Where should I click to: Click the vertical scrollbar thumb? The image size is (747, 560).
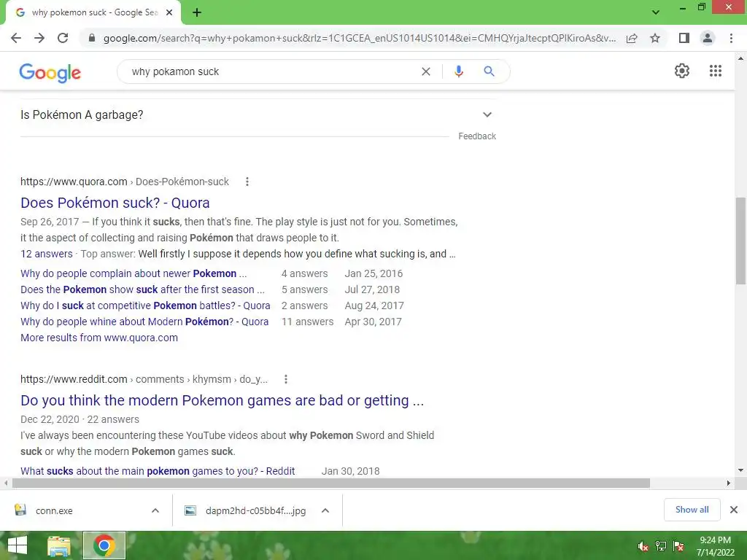pyautogui.click(x=740, y=241)
